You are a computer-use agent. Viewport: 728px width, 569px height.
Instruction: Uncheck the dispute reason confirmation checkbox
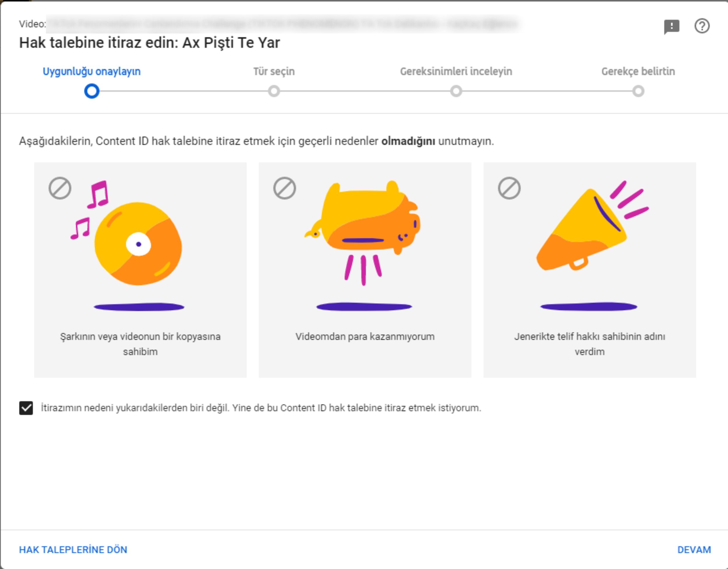26,408
